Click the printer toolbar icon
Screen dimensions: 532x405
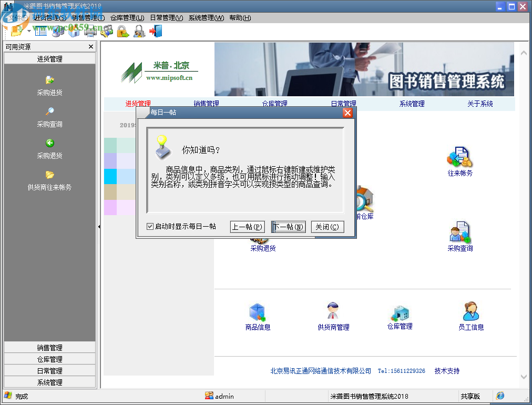coord(90,31)
